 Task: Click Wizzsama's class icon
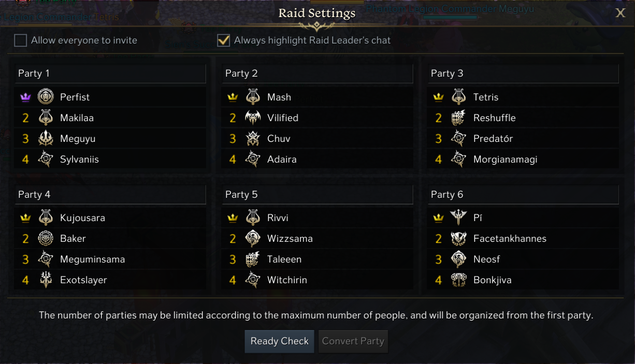click(253, 239)
